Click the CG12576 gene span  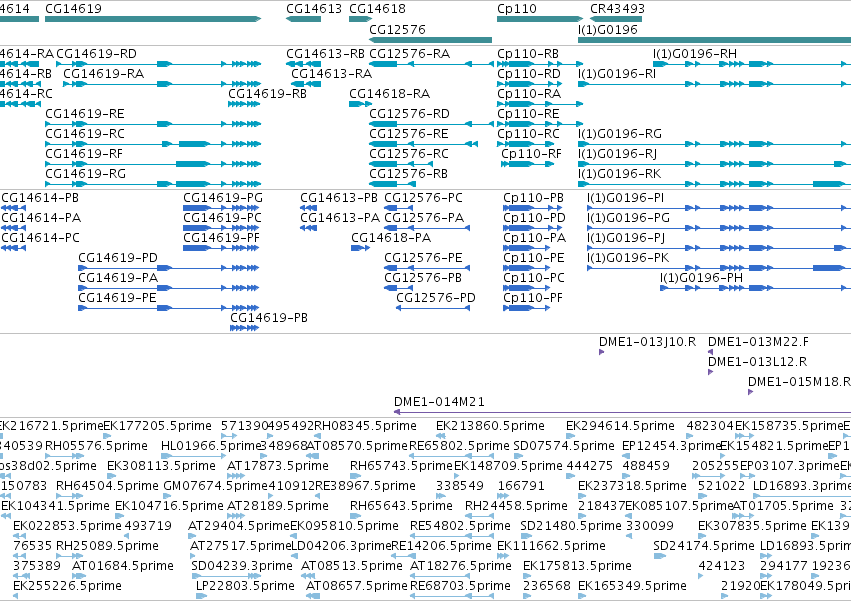point(430,40)
